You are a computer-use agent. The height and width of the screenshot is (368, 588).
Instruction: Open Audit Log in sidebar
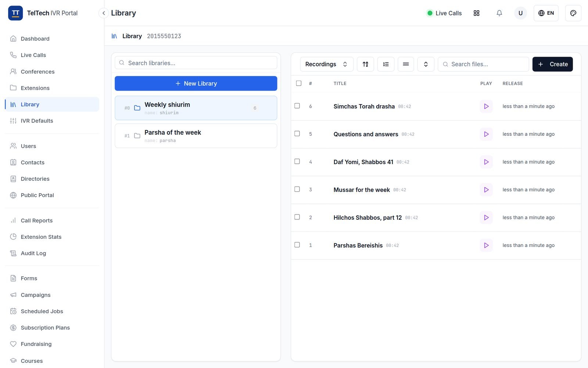tap(52, 253)
